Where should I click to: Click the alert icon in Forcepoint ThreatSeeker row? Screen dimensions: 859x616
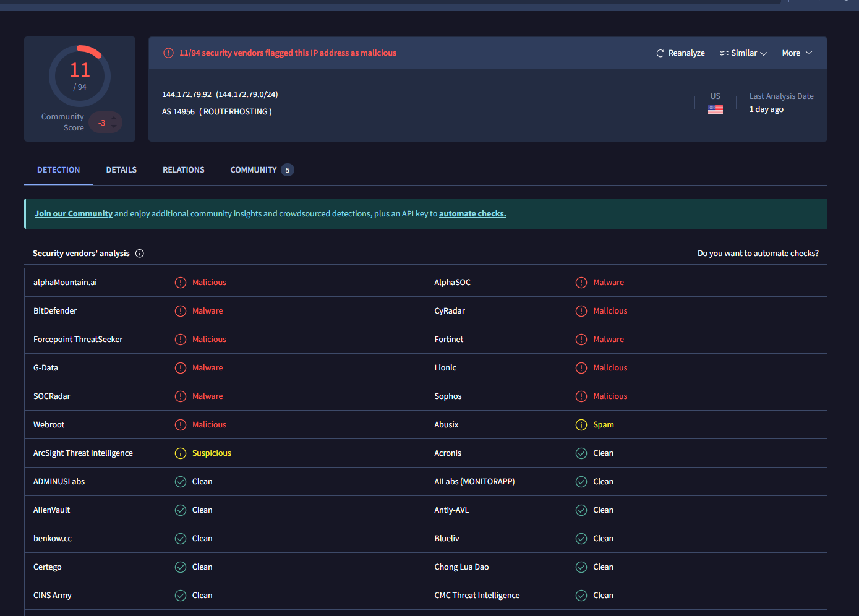point(181,340)
